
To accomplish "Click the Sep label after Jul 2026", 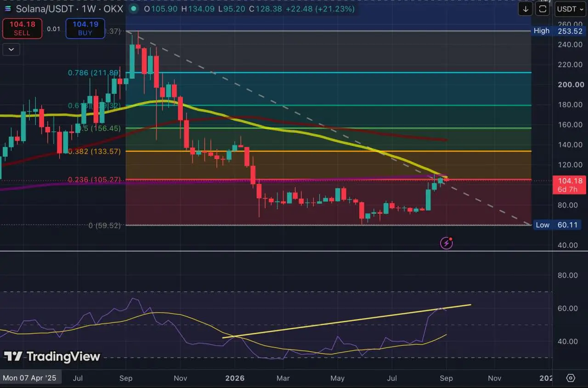I will pyautogui.click(x=446, y=378).
